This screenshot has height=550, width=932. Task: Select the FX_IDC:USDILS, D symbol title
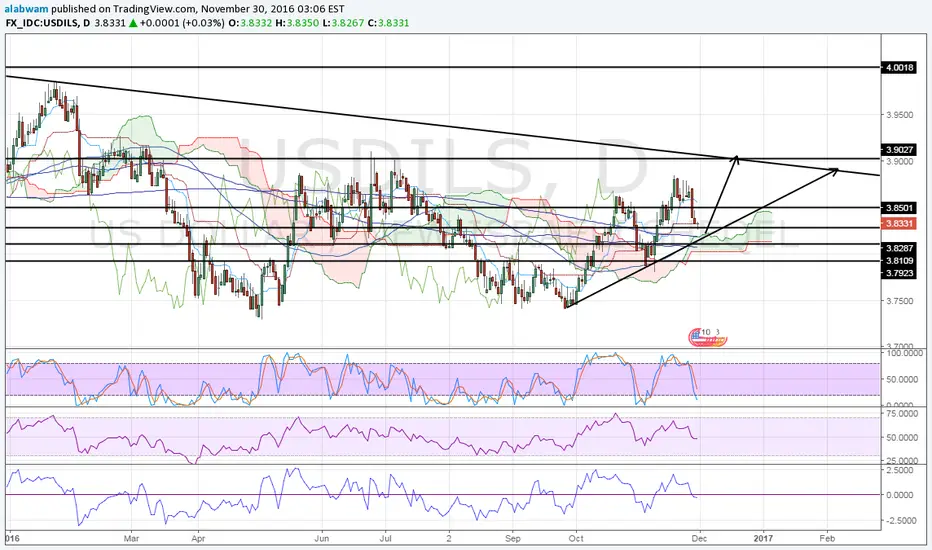(x=49, y=23)
